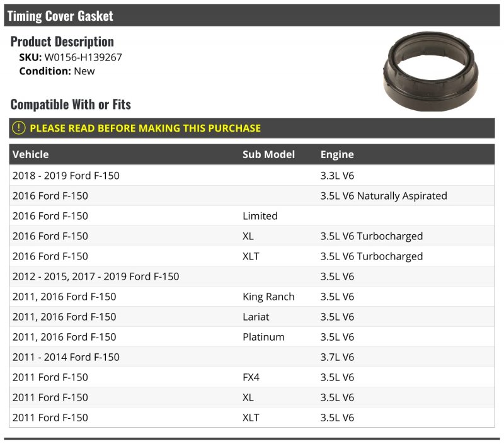Click the Compatible With or Fits heading
504x444 pixels.
(x=71, y=105)
